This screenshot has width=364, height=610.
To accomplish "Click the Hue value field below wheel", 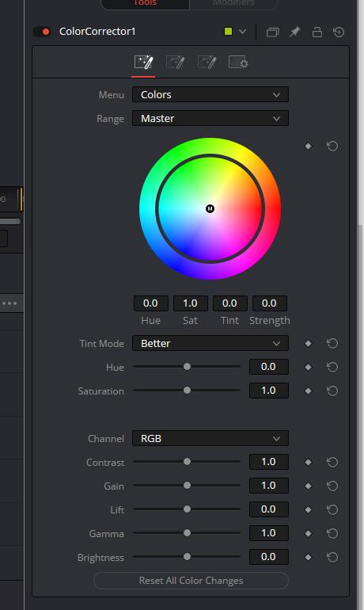I will (150, 303).
